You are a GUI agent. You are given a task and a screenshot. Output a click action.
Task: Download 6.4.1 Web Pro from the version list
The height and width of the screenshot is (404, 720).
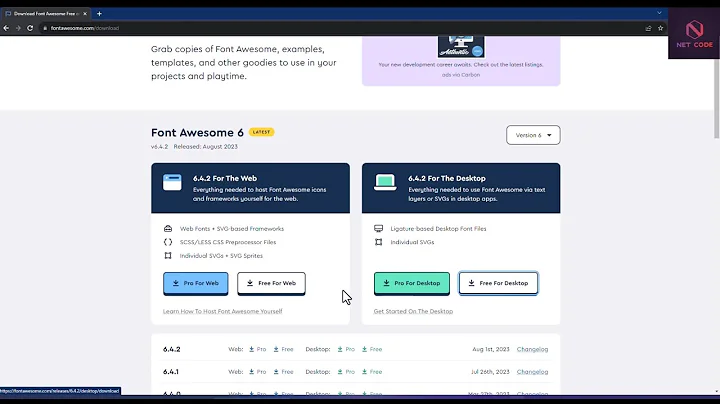[258, 372]
